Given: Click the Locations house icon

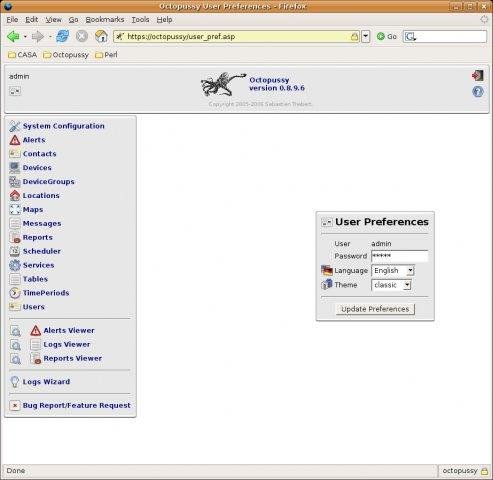Looking at the screenshot, I should (x=15, y=196).
